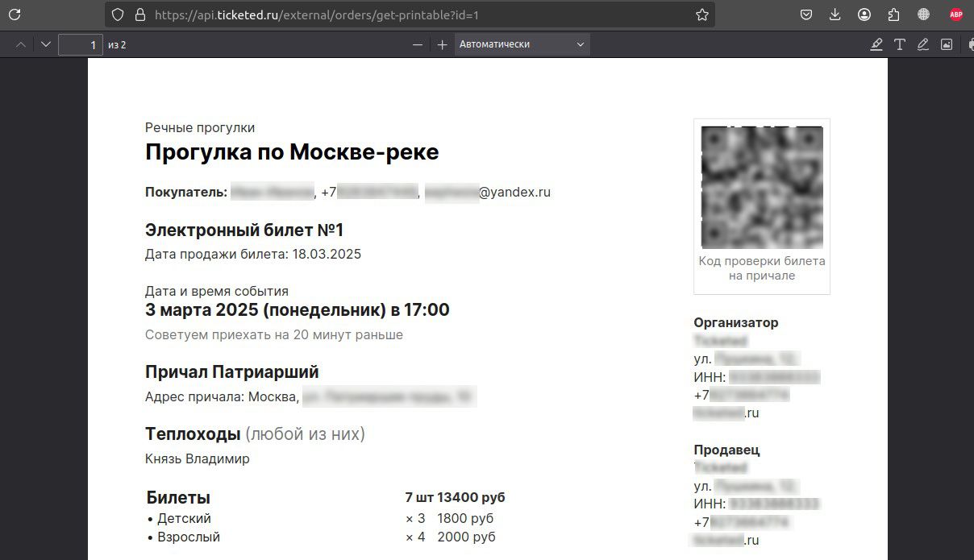Zoom out using the minus button
The image size is (974, 560).
pyautogui.click(x=418, y=44)
